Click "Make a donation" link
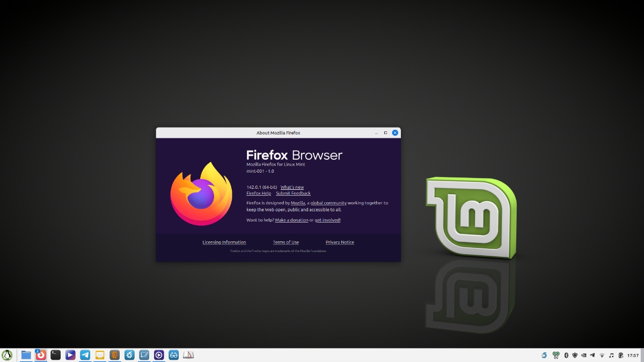Viewport: 644px width, 362px height. [x=291, y=220]
